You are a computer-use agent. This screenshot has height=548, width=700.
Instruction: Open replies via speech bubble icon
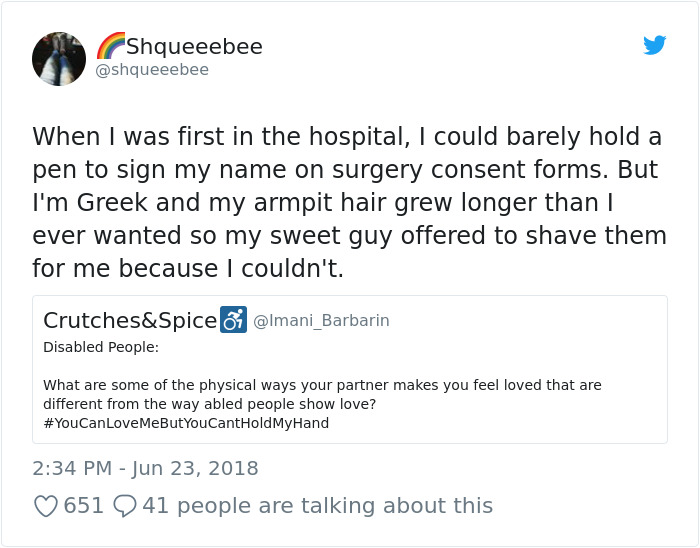pyautogui.click(x=125, y=506)
